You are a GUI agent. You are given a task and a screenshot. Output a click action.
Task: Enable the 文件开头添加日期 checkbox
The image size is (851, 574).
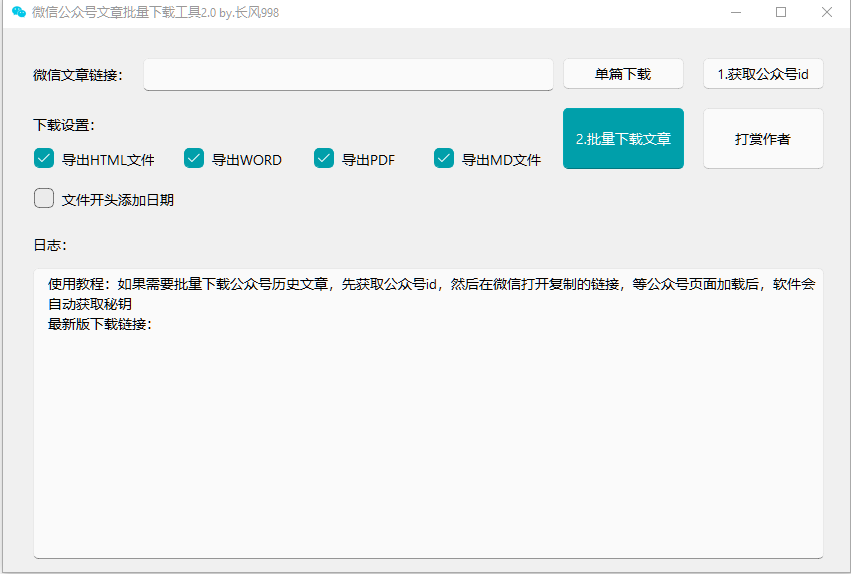[44, 198]
